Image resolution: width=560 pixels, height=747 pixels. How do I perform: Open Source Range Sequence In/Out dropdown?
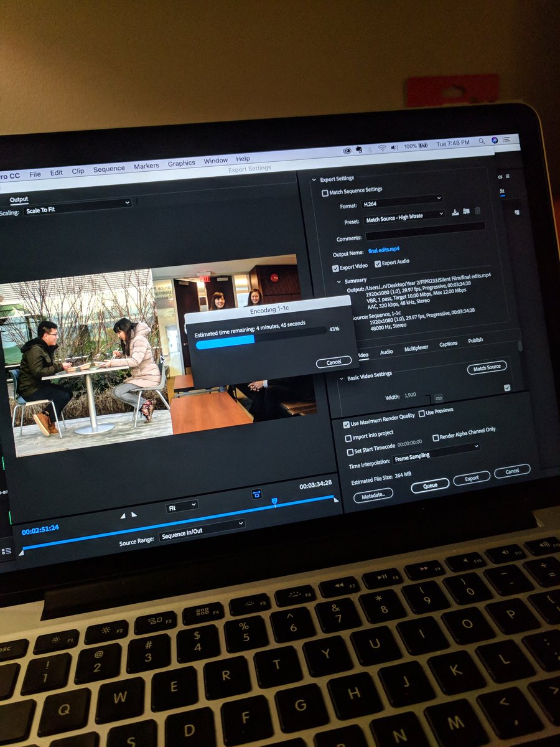pyautogui.click(x=202, y=531)
